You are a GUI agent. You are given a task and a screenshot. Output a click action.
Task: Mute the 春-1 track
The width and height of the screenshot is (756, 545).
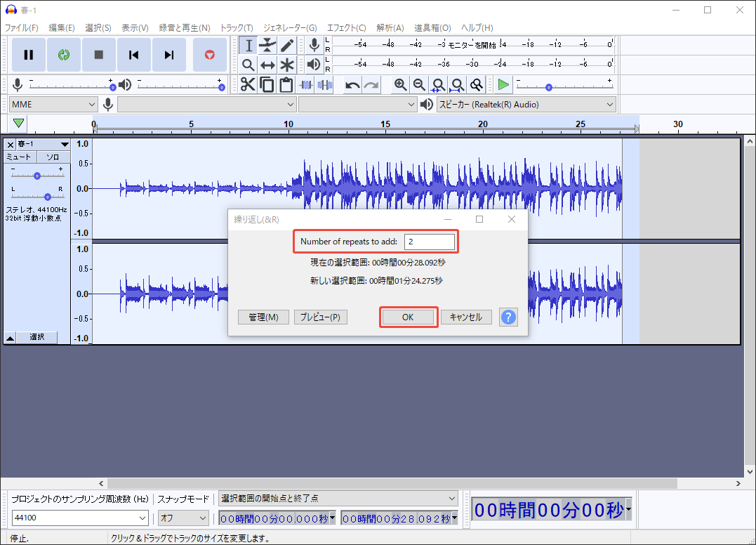[19, 157]
